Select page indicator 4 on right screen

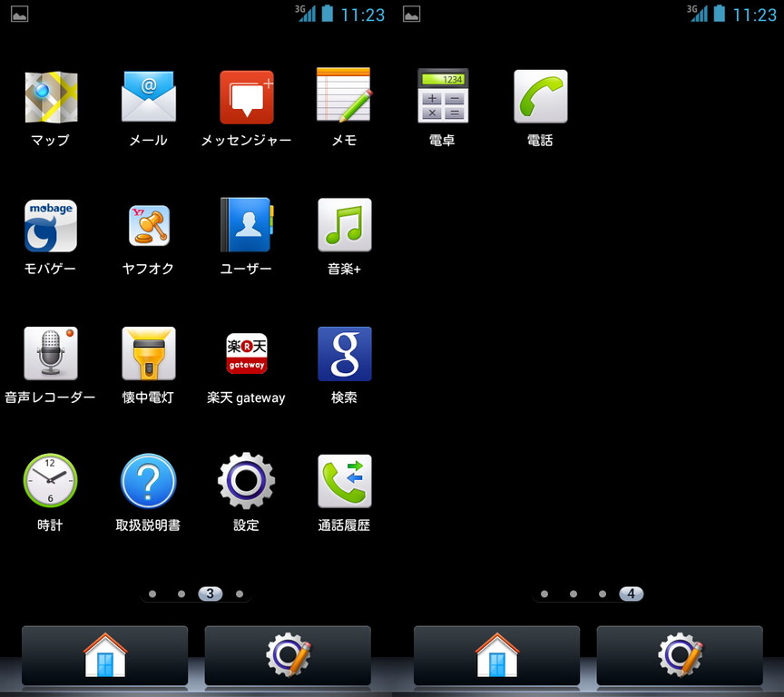click(631, 594)
